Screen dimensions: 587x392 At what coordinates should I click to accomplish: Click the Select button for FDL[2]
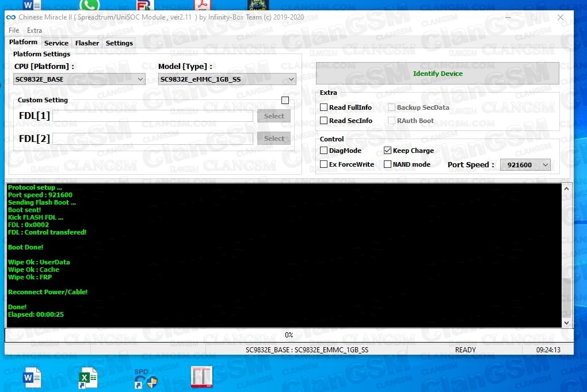pos(274,139)
